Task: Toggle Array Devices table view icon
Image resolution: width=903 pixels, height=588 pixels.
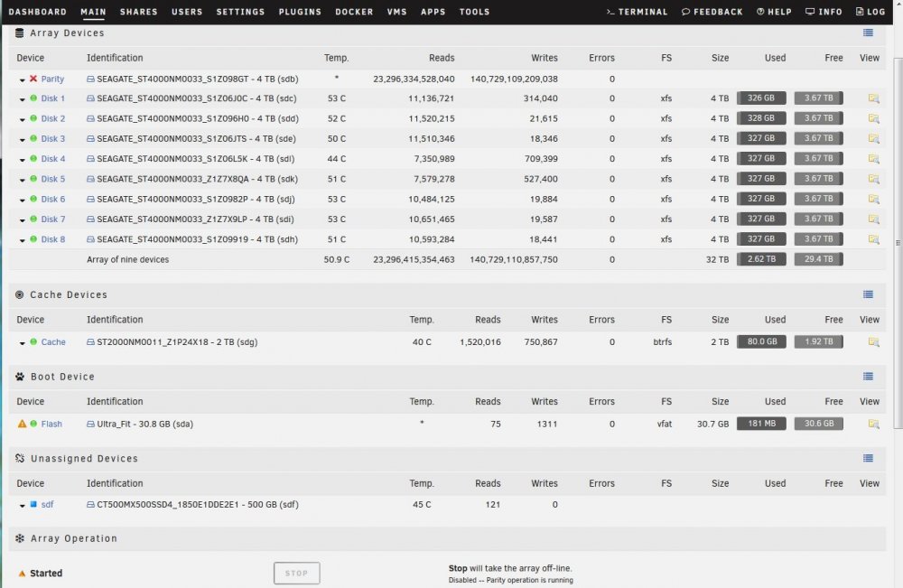Action: 868,33
